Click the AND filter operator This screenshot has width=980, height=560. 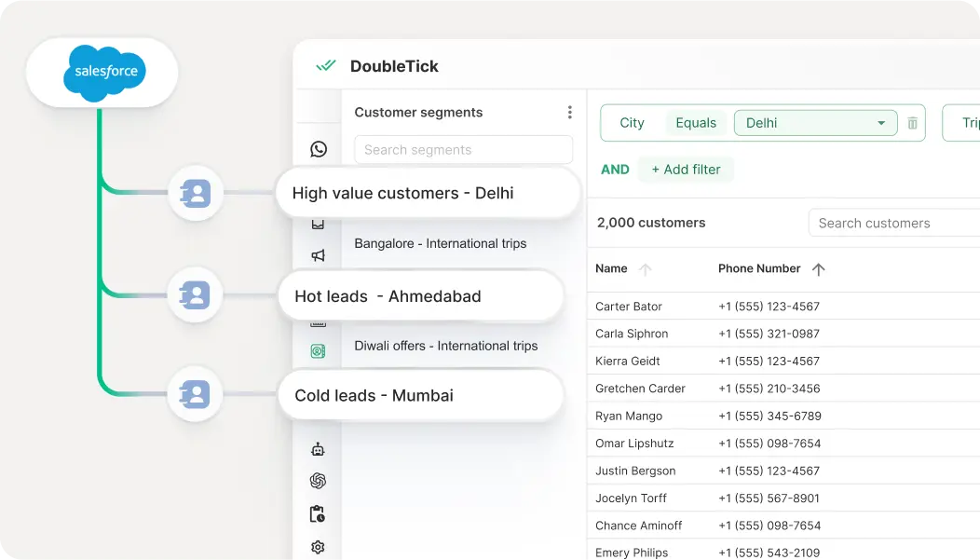coord(615,169)
